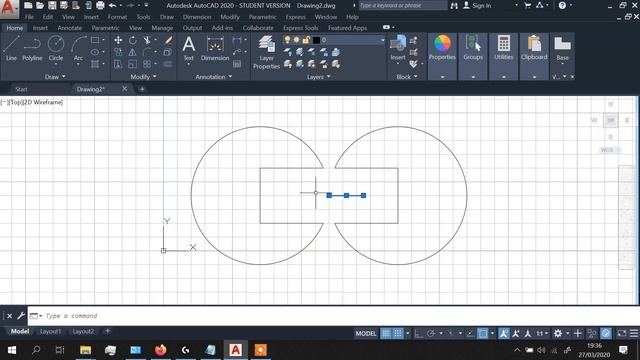
Task: Toggle the layer on/off lightbulb
Action: click(287, 40)
